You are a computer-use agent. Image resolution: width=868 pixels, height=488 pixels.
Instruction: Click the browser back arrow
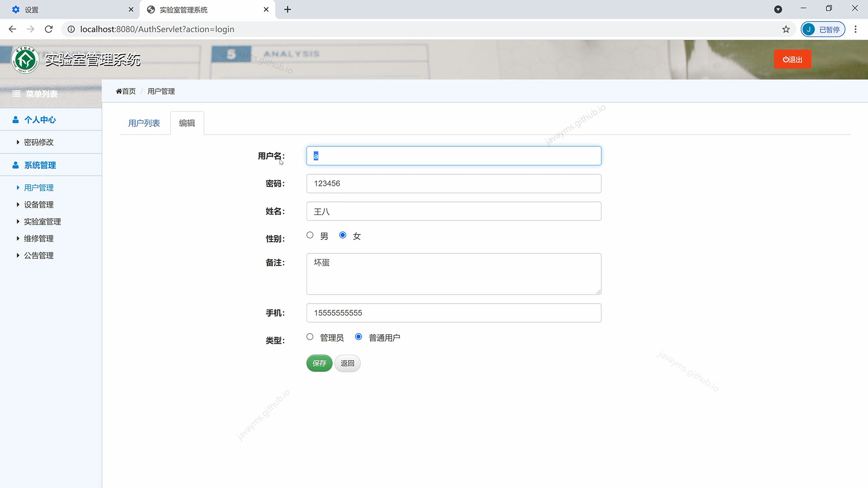coord(12,29)
